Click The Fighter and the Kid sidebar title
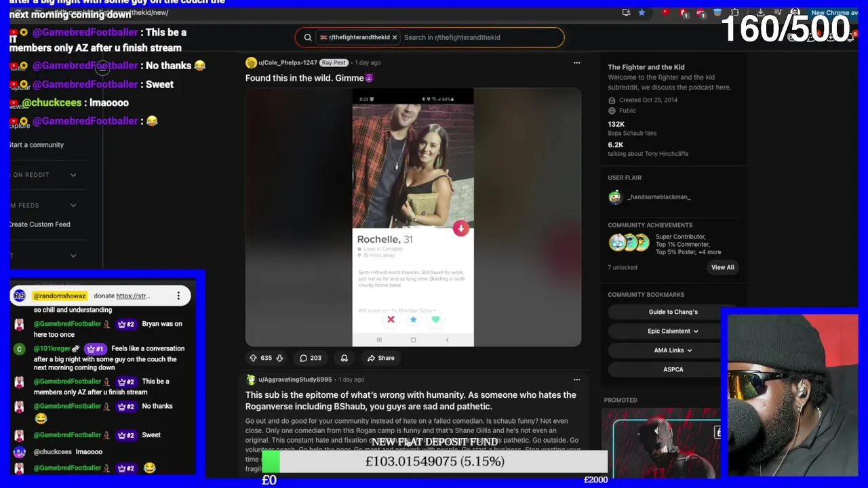The width and height of the screenshot is (868, 488). [x=646, y=67]
